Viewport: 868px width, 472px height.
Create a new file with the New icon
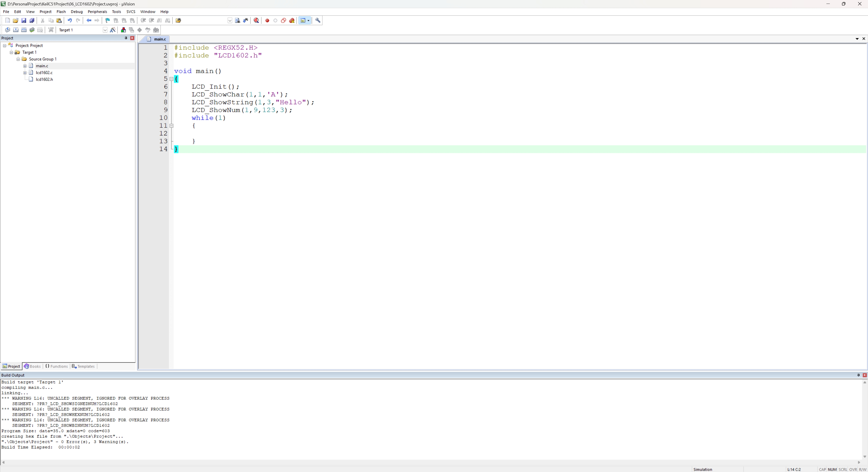click(7, 21)
